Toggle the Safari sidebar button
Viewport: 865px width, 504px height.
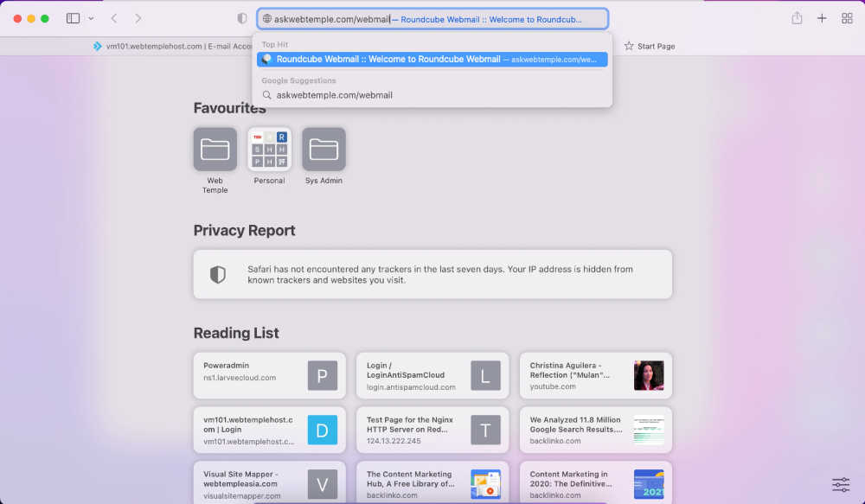click(73, 18)
